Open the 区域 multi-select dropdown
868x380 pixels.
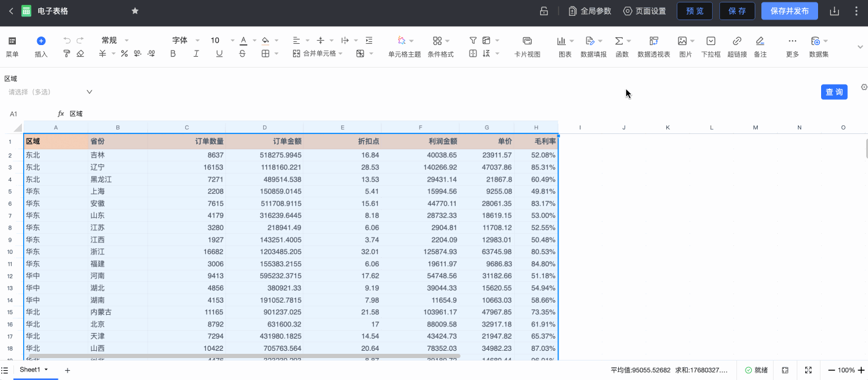tap(50, 92)
